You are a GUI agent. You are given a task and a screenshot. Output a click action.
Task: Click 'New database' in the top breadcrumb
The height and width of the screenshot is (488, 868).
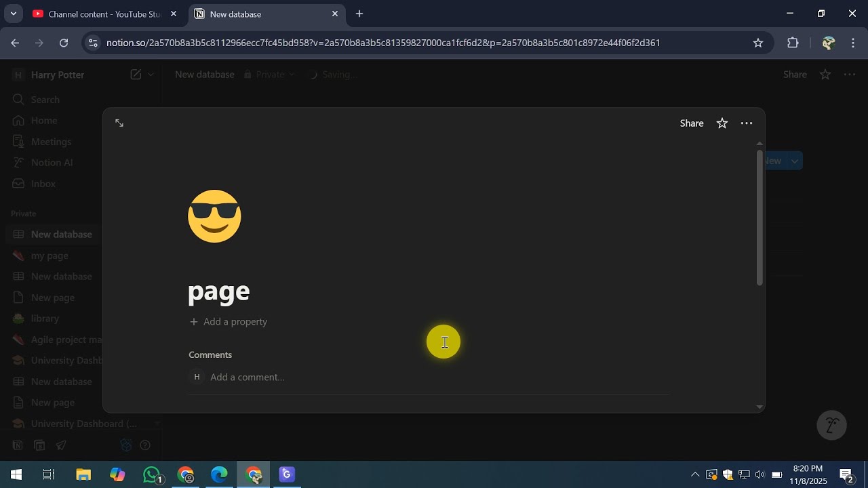click(205, 75)
